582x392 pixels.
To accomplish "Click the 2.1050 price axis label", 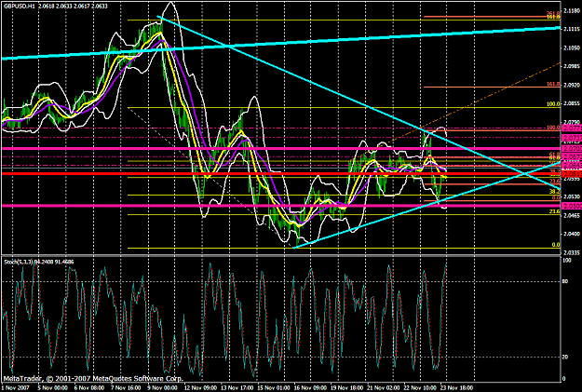I will pyautogui.click(x=572, y=47).
